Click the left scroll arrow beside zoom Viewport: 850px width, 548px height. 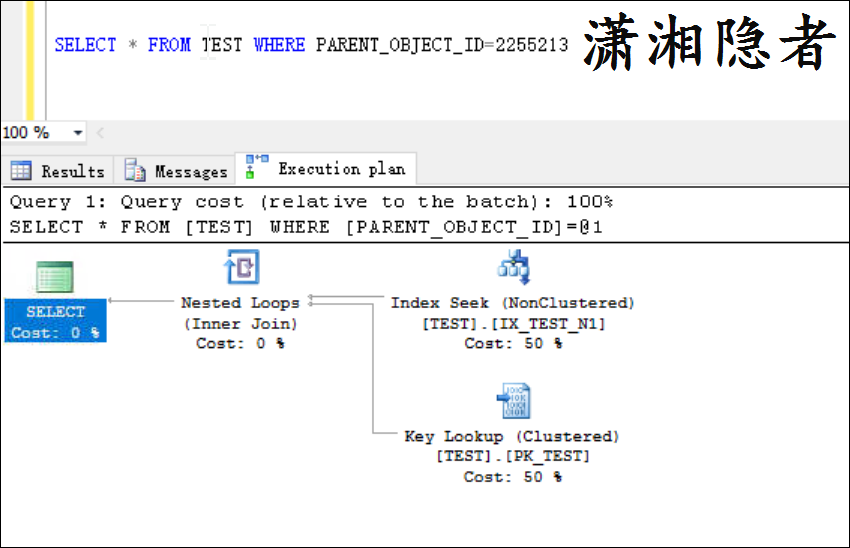pos(100,133)
